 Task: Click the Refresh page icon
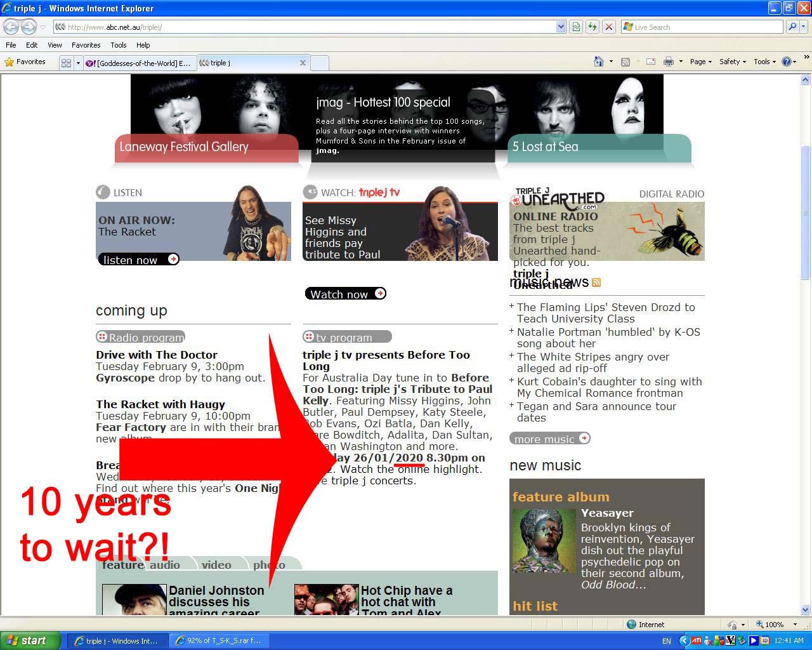[x=592, y=27]
